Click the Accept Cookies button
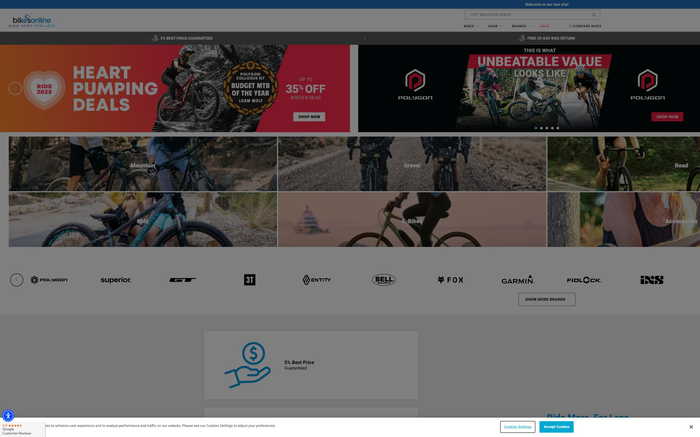This screenshot has width=700, height=437. point(556,427)
